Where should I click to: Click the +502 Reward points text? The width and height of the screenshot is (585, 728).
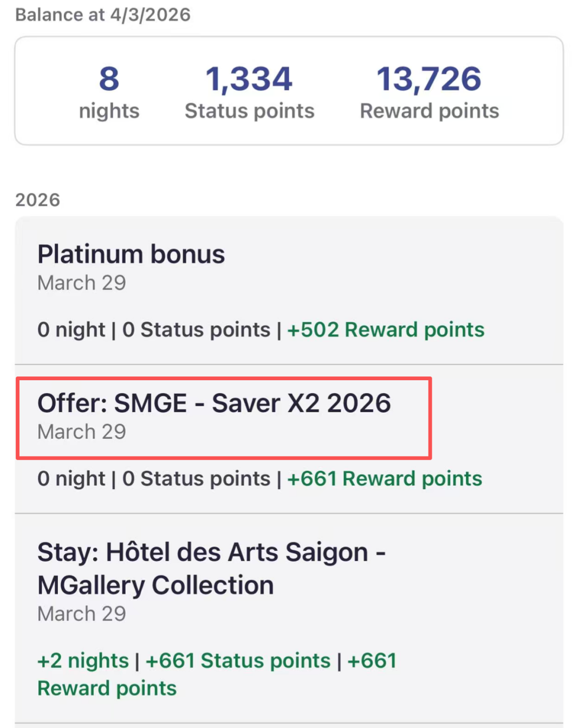(x=385, y=329)
